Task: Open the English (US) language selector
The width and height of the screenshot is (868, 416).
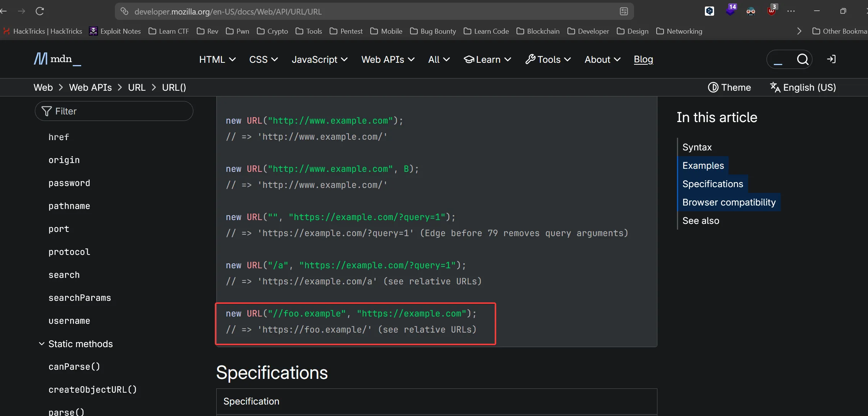Action: (803, 88)
